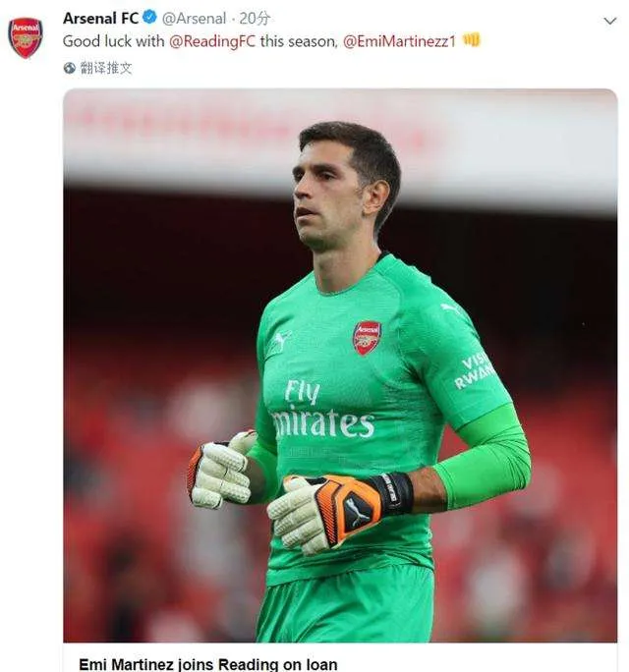The image size is (629, 672).
Task: Click the Arsenal FC profile avatar
Action: click(x=26, y=37)
